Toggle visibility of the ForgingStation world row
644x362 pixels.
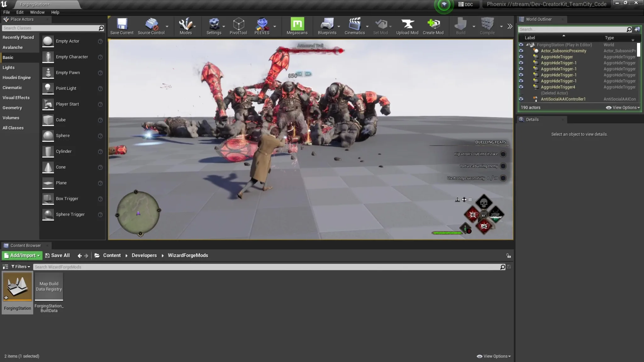pos(521,45)
